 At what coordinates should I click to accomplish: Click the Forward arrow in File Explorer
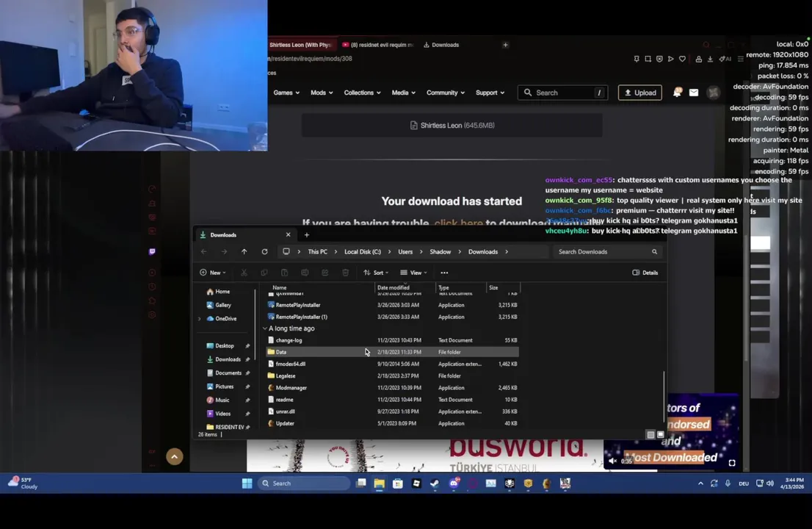pos(224,252)
